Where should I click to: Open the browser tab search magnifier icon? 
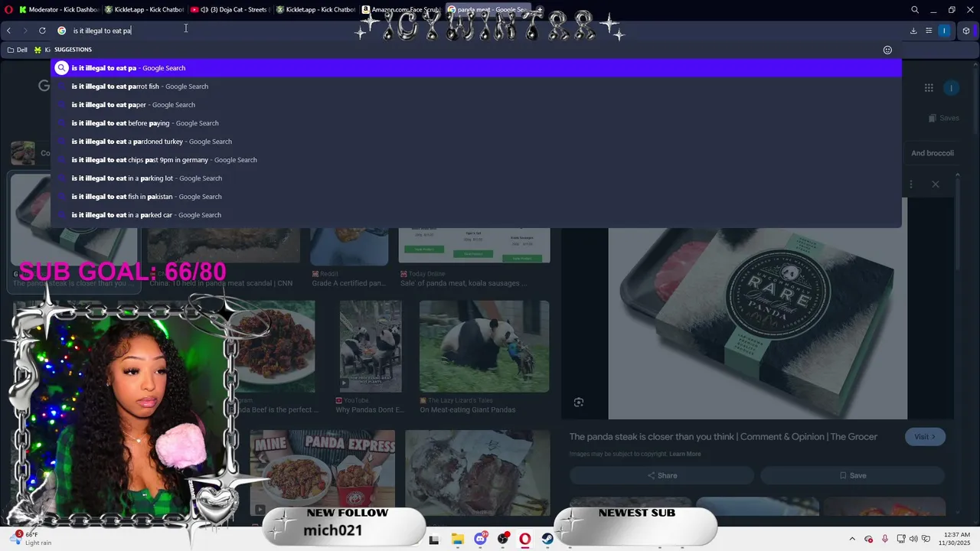click(915, 10)
